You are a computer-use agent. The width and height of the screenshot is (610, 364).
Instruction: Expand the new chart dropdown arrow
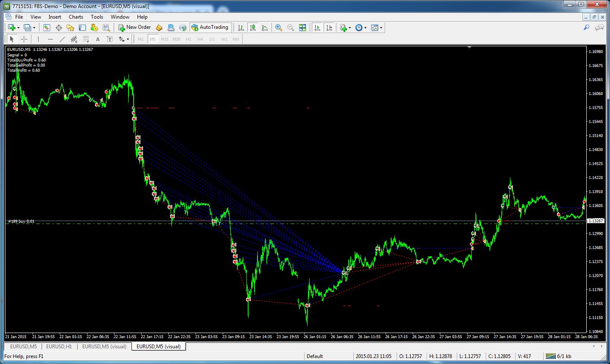coord(18,28)
